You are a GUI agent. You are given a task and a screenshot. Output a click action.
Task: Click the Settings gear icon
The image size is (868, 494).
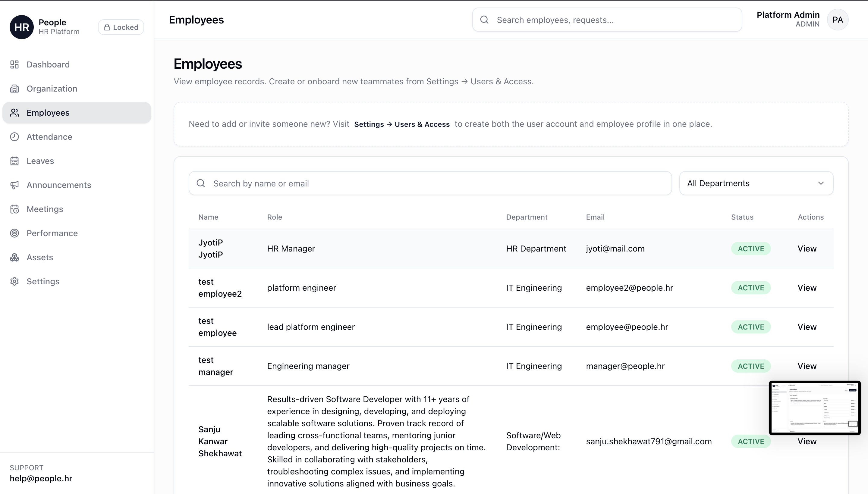click(x=14, y=281)
